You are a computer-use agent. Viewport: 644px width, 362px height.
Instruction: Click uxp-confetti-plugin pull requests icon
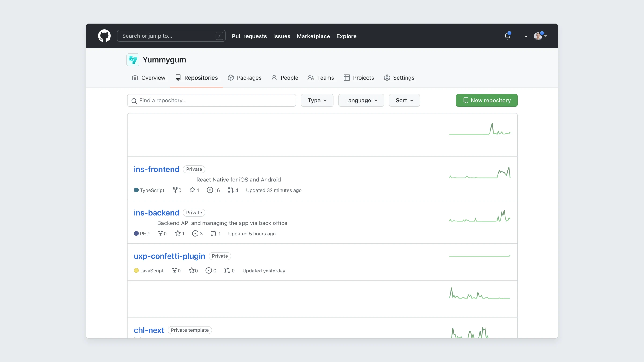(x=227, y=270)
